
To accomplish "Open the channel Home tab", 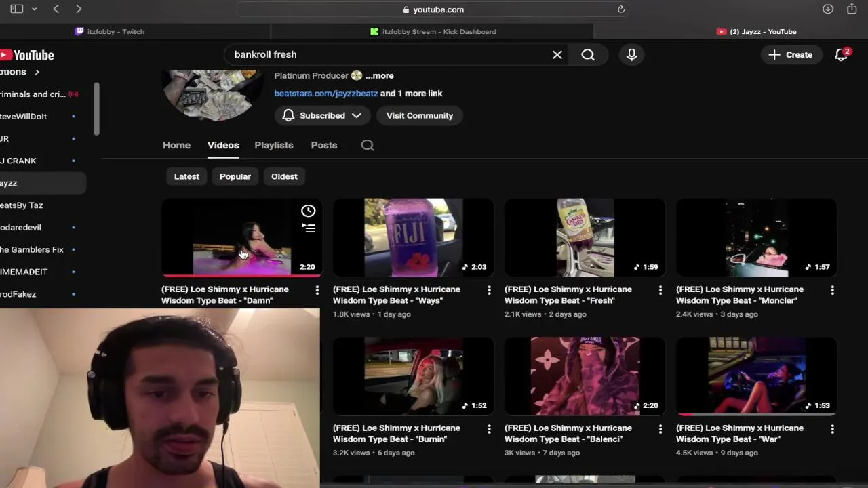I will click(176, 145).
